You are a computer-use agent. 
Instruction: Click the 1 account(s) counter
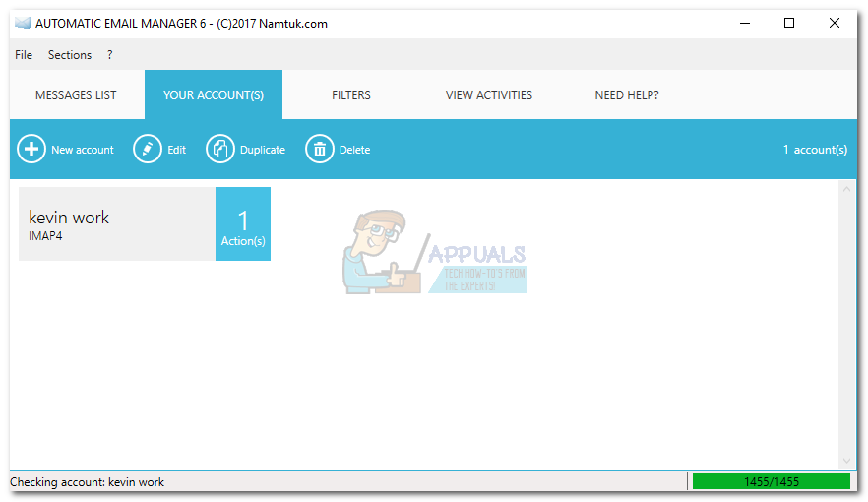815,150
